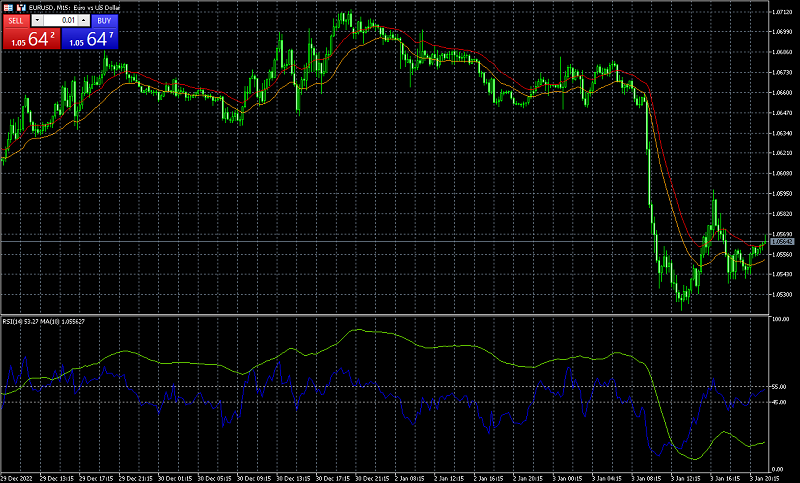The height and width of the screenshot is (483, 800).
Task: Click the blue buy price 1.05 64 panel
Action: click(88, 40)
